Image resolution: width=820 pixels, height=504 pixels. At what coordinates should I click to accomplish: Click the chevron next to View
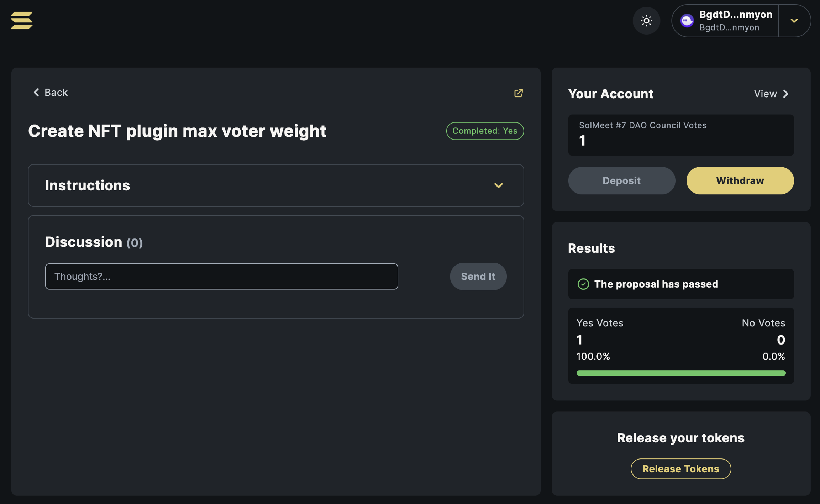pos(786,94)
